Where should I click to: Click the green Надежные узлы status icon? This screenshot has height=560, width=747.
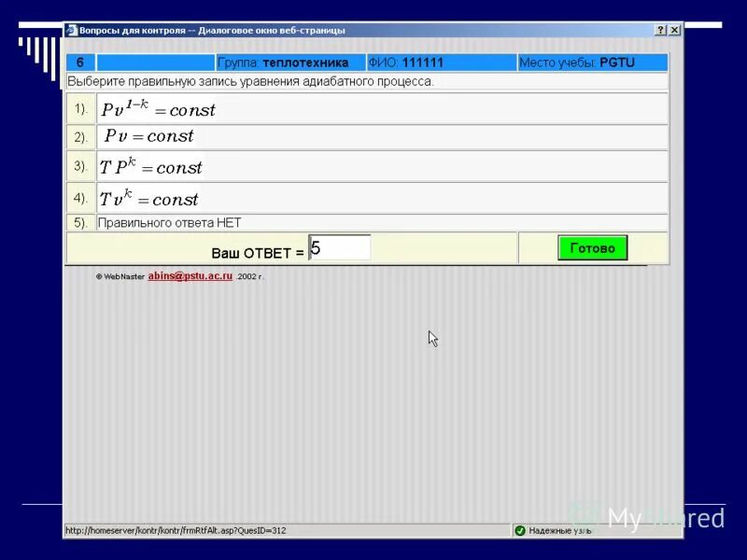click(x=520, y=530)
